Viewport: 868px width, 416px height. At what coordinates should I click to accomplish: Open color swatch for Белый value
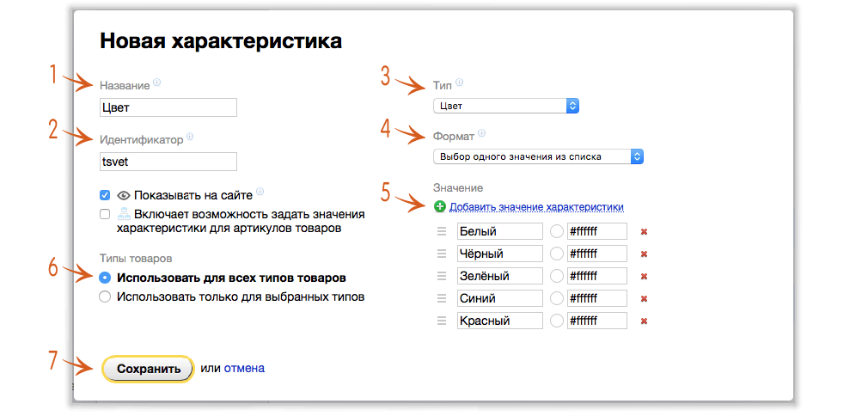[x=557, y=231]
